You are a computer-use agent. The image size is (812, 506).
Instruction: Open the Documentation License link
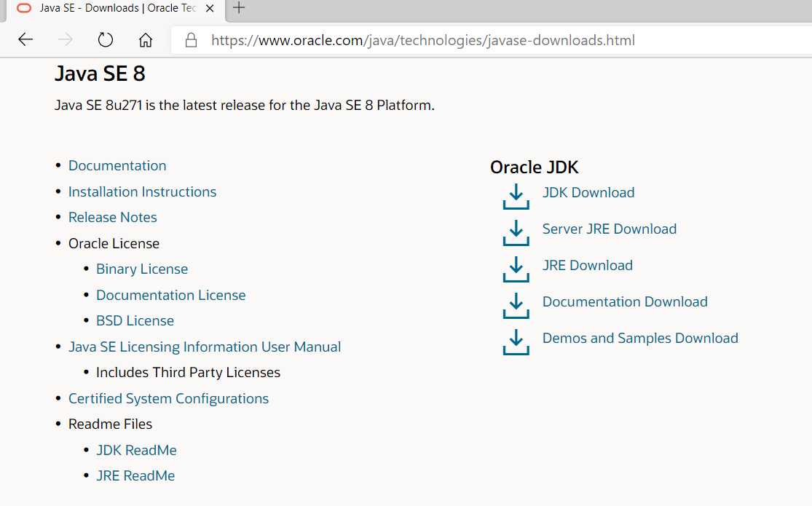pyautogui.click(x=171, y=295)
